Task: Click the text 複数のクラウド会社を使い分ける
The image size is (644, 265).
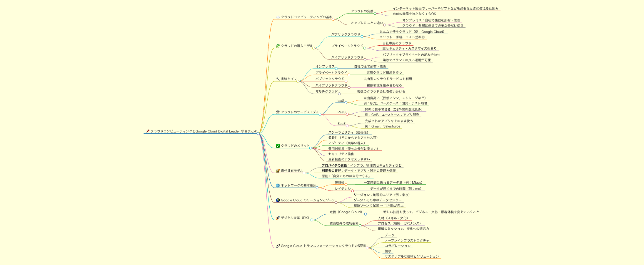Action: point(381,92)
